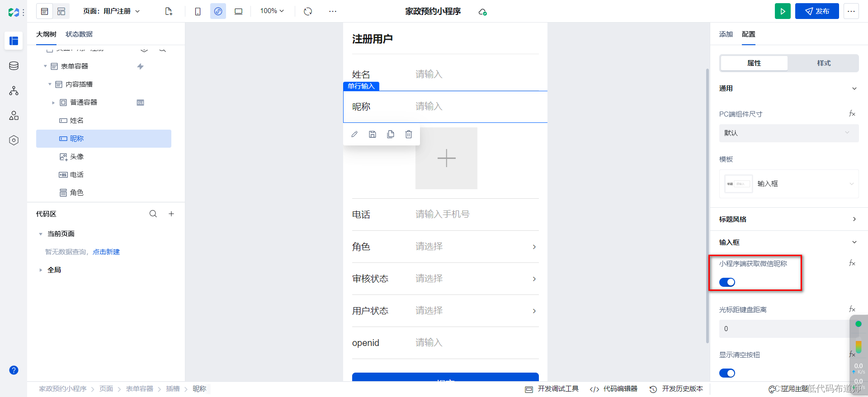Expand the 标题风格 section
The image size is (868, 397).
854,219
